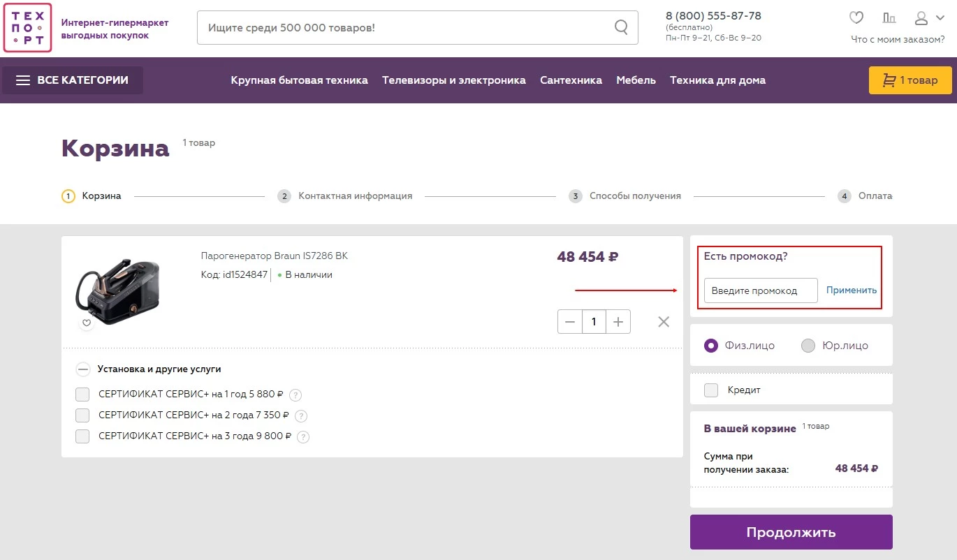
Task: Increase product quantity with plus button
Action: [618, 322]
